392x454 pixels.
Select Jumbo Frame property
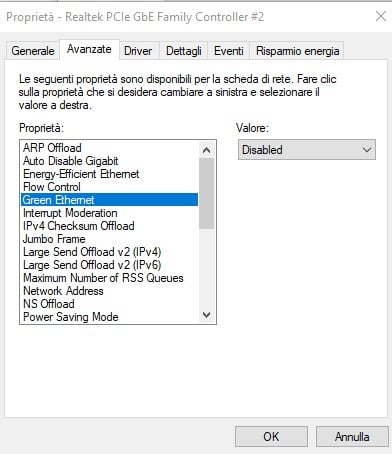tap(110, 239)
